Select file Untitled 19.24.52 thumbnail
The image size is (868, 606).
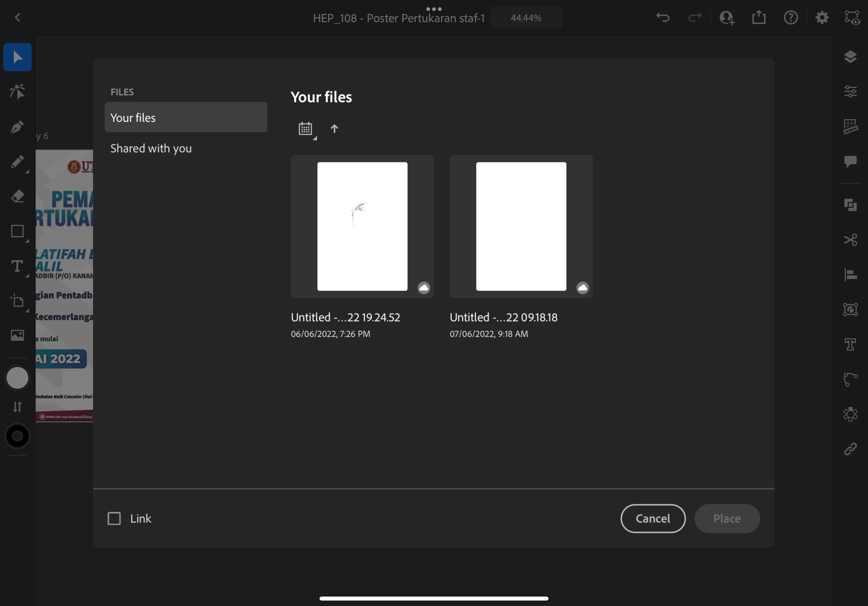pyautogui.click(x=362, y=226)
